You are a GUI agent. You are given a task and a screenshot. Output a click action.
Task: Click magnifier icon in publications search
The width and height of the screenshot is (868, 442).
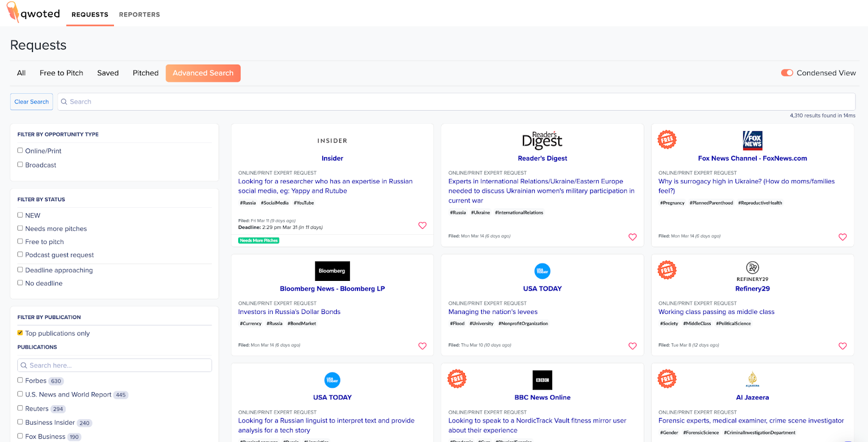click(x=24, y=366)
